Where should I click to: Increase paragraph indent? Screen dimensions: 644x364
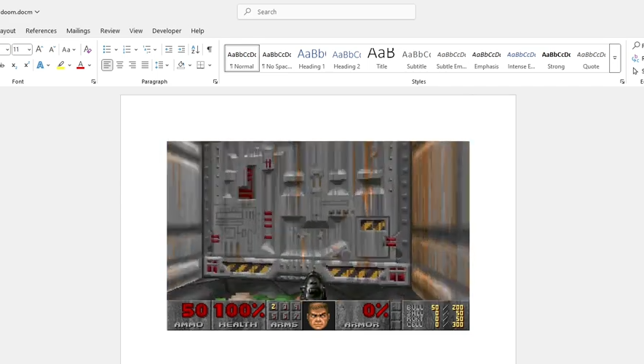[x=181, y=50]
